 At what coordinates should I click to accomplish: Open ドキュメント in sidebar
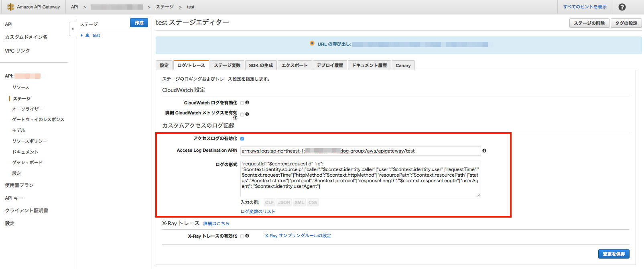click(x=25, y=152)
